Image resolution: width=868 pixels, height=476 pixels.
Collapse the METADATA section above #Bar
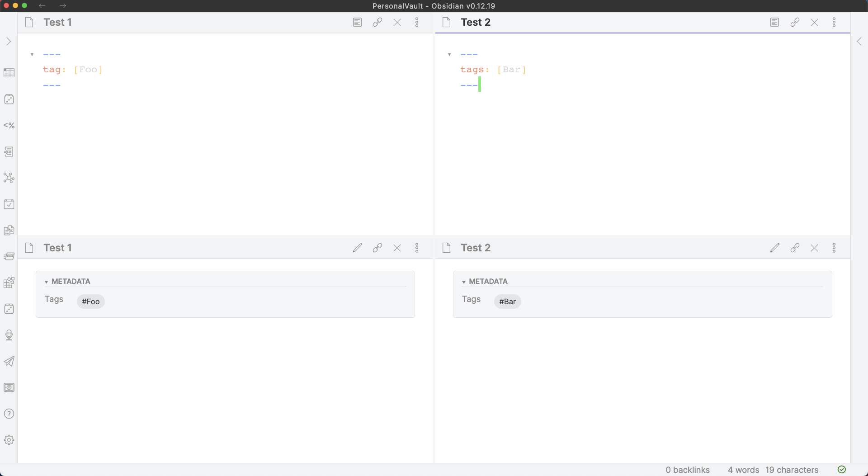coord(485,281)
